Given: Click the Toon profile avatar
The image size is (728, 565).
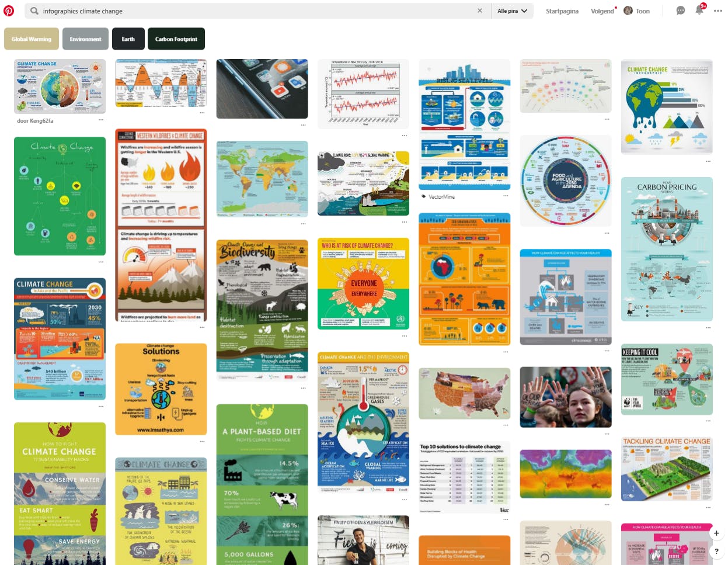Looking at the screenshot, I should pos(627,10).
